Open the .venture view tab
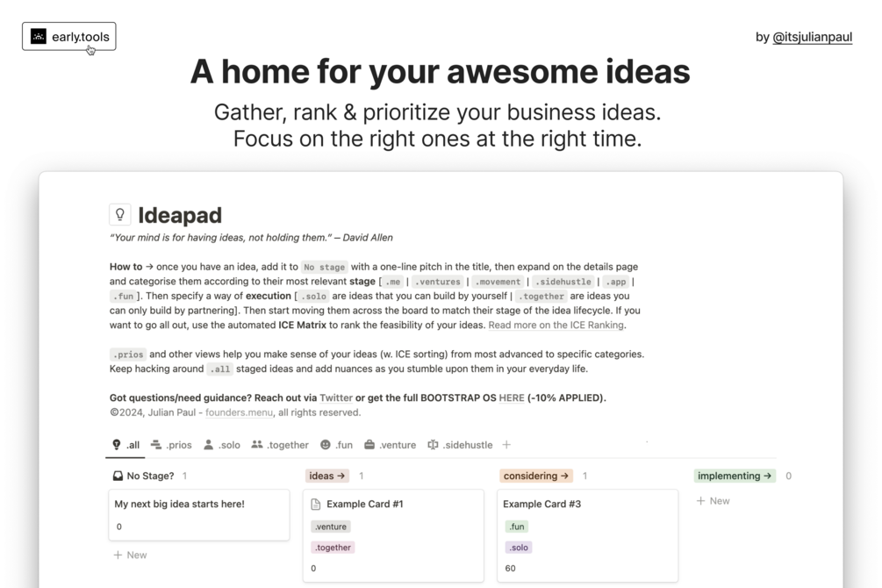 point(390,445)
